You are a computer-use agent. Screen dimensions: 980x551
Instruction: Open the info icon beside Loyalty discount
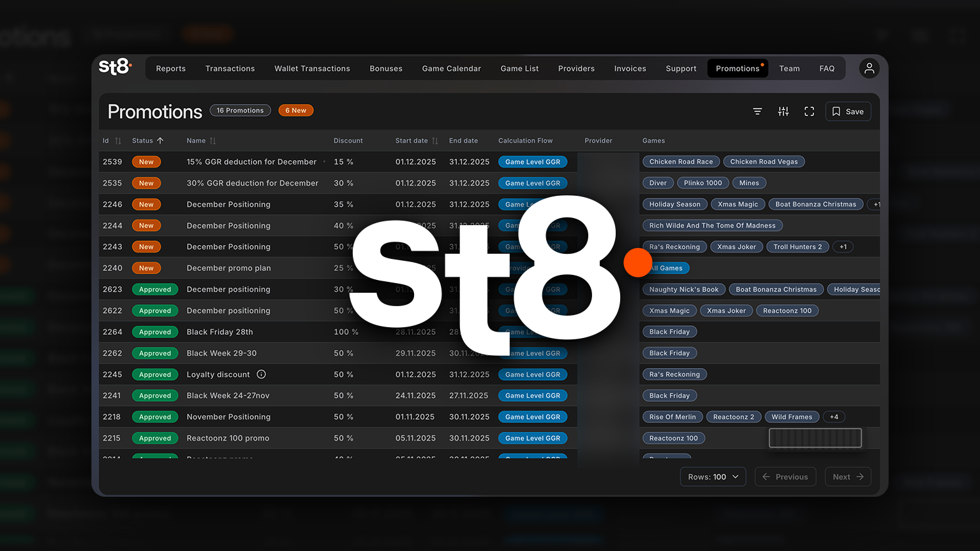pos(261,374)
